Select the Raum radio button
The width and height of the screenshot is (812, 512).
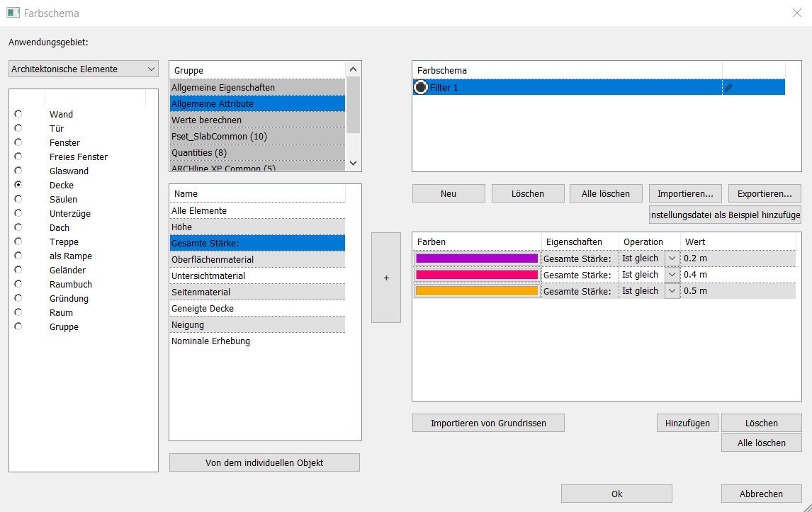point(18,312)
